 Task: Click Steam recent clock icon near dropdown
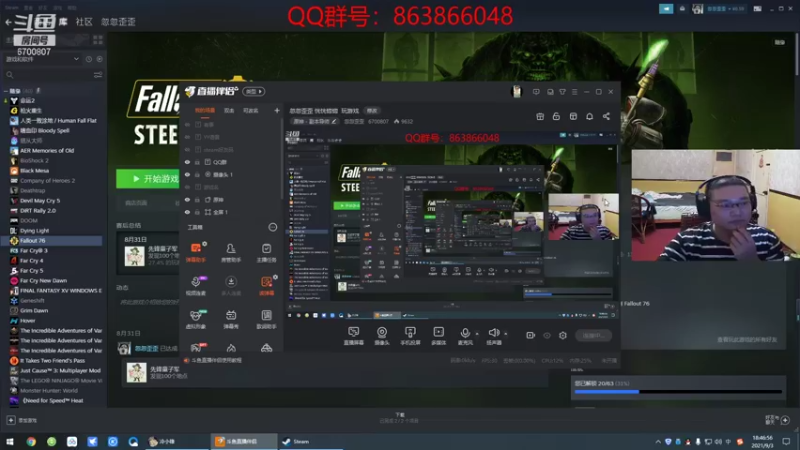pyautogui.click(x=89, y=59)
